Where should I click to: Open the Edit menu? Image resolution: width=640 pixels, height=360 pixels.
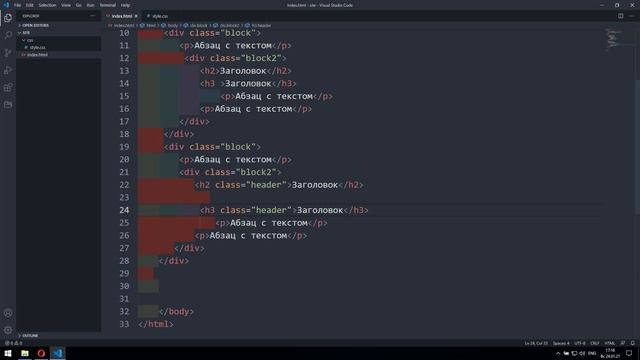pyautogui.click(x=29, y=5)
